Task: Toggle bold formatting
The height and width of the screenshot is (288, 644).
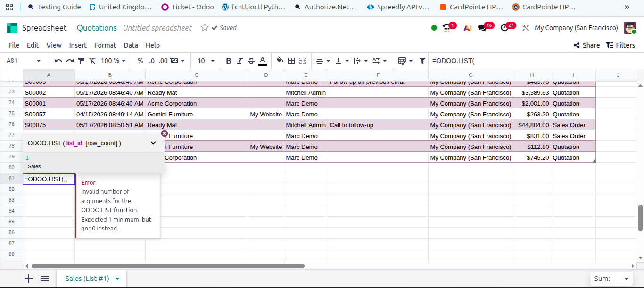Action: coord(229,61)
